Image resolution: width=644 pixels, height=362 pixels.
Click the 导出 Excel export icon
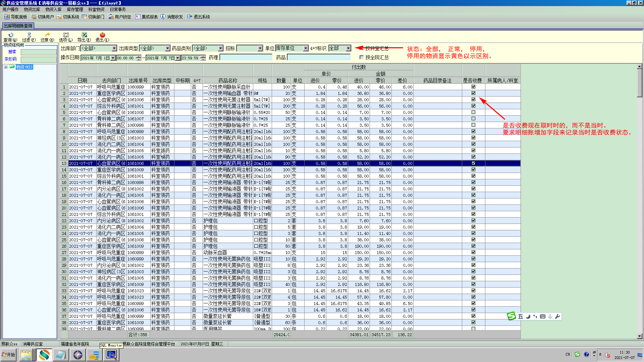point(84,35)
